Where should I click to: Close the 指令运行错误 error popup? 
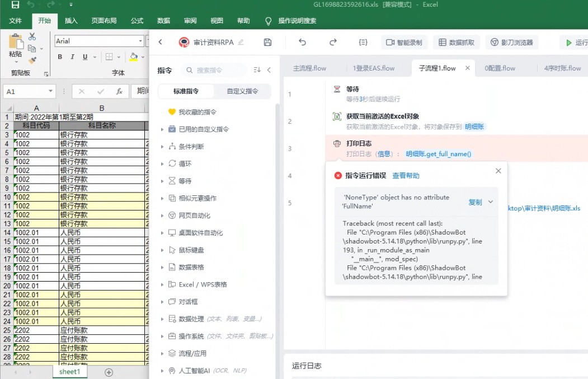[498, 171]
